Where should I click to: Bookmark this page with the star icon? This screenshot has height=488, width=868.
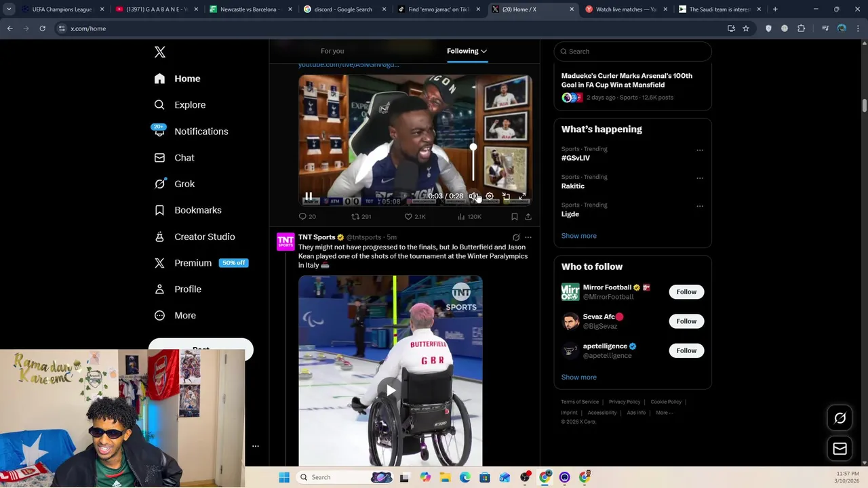[746, 28]
